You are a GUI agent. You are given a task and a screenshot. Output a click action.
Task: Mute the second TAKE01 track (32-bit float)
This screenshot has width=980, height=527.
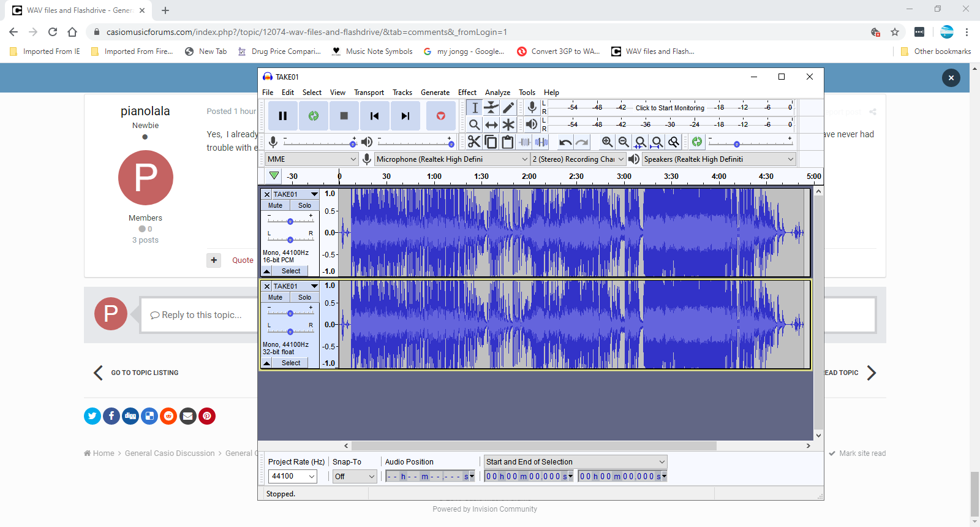pyautogui.click(x=276, y=297)
